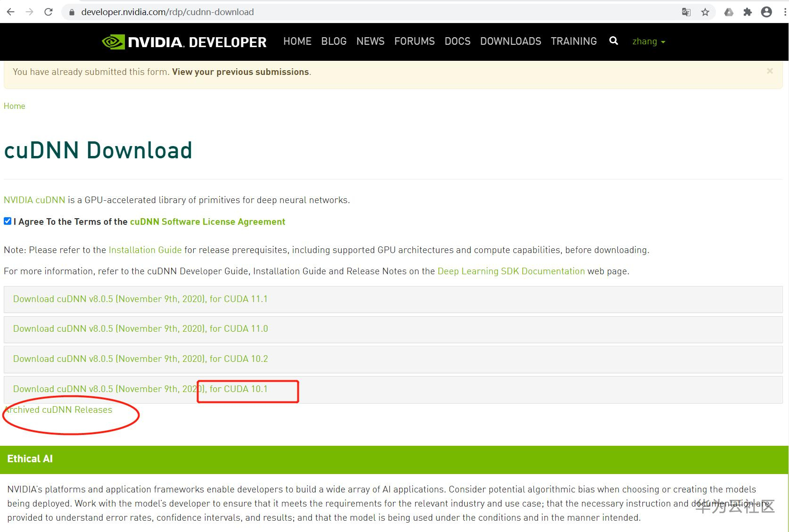The height and width of the screenshot is (532, 789).
Task: Open FORUMS in the navigation bar
Action: tap(415, 41)
